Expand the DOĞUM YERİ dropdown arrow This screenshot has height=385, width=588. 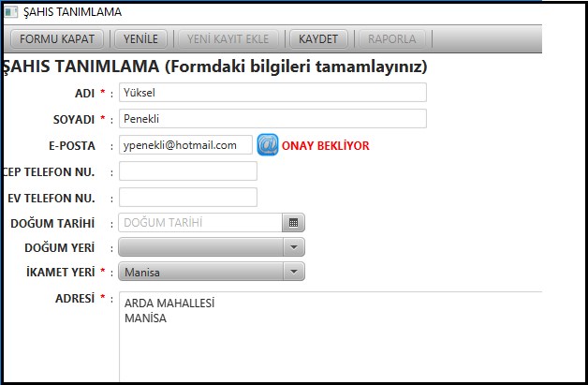click(294, 247)
